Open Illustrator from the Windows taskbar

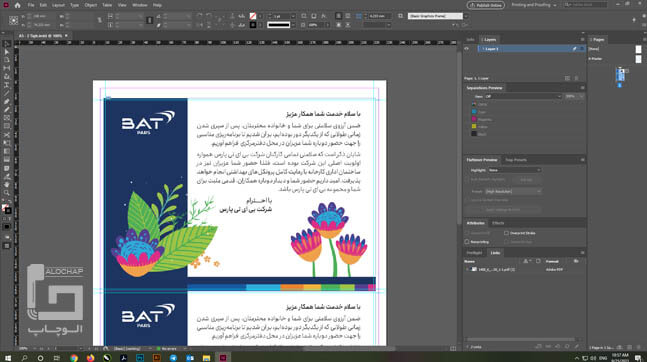(156, 357)
